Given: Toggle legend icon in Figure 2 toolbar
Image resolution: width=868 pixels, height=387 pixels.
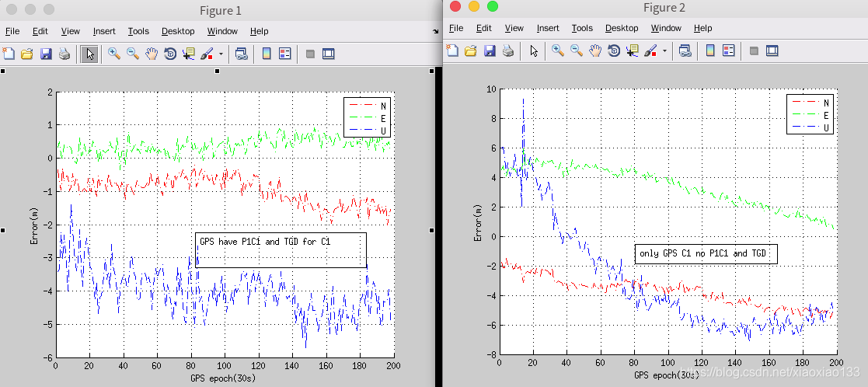Looking at the screenshot, I should [729, 51].
